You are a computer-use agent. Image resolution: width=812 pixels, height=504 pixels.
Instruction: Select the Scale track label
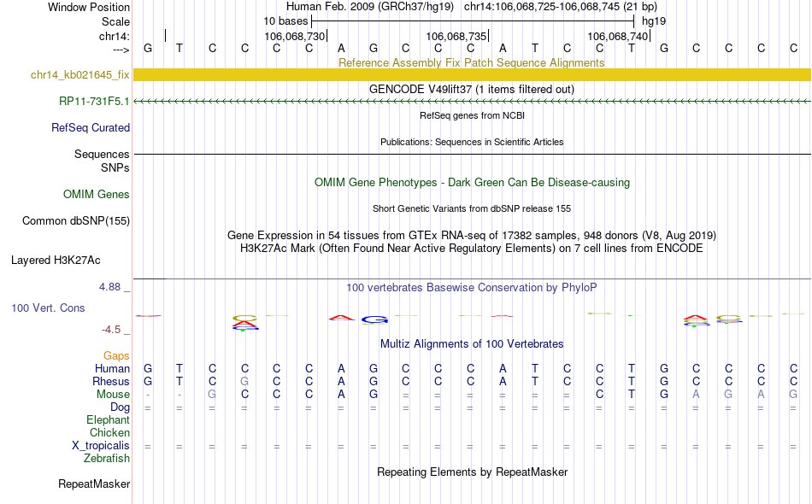115,21
